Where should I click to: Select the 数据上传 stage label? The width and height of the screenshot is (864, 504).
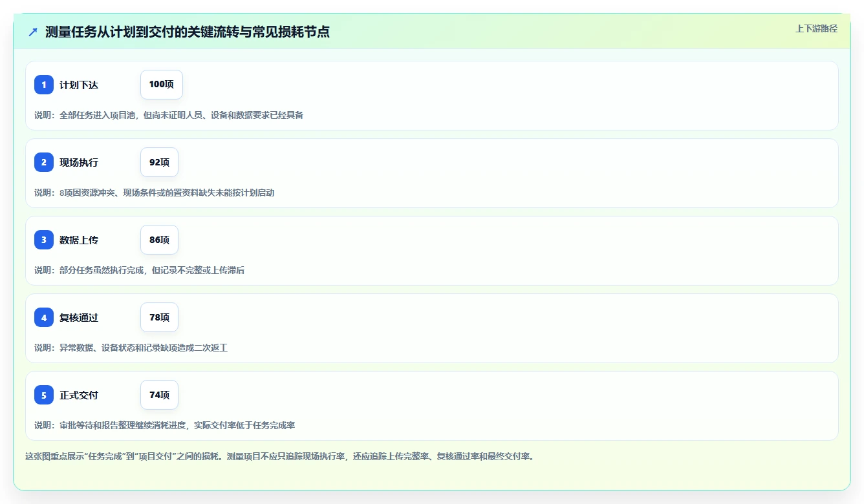click(79, 240)
